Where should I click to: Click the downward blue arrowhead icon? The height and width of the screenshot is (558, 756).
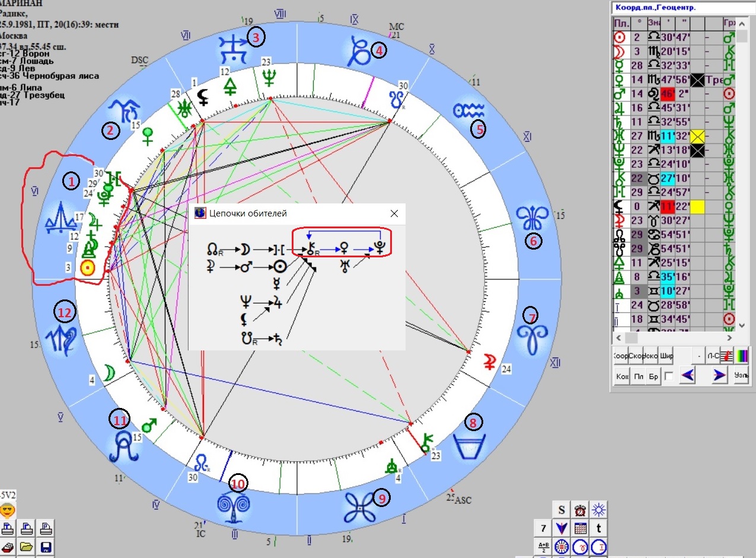click(562, 528)
